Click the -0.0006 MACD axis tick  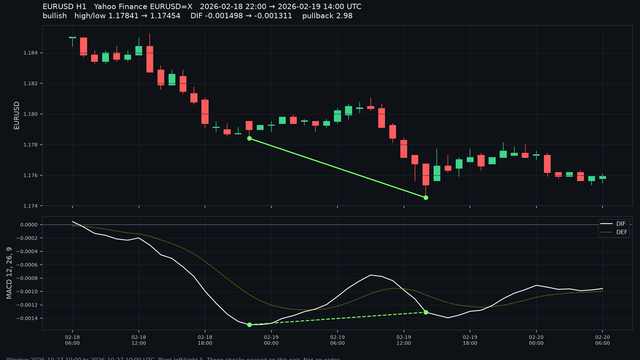coord(27,265)
